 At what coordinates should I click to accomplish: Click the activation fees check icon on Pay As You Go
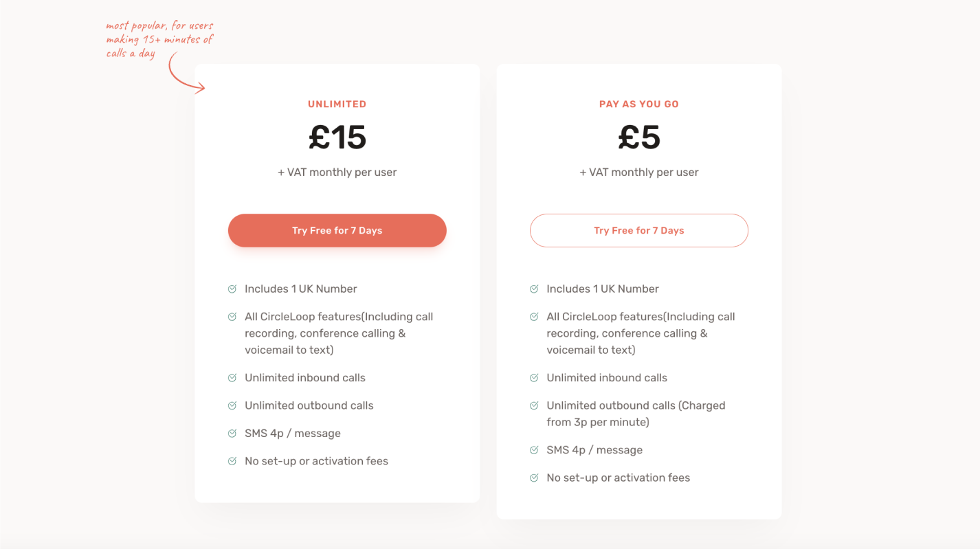coord(533,477)
